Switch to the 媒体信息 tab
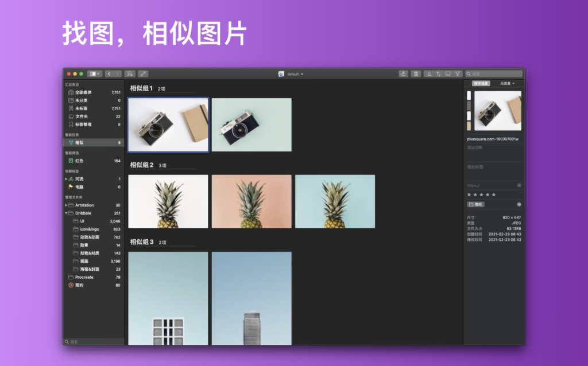The height and width of the screenshot is (366, 588). tap(481, 82)
